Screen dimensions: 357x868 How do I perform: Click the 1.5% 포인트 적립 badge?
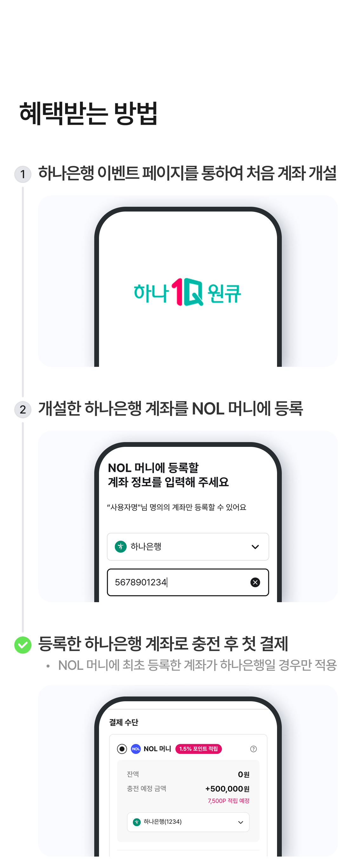pyautogui.click(x=199, y=749)
